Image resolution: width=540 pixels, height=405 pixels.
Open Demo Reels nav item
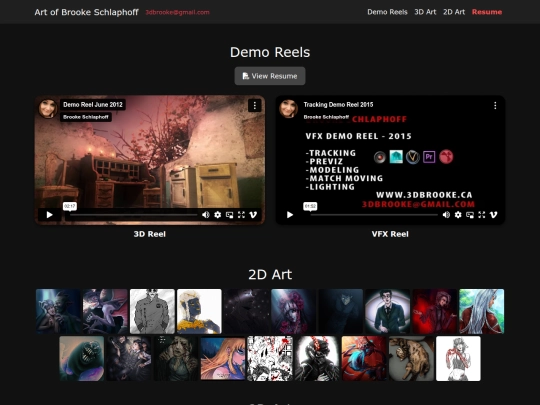(387, 12)
